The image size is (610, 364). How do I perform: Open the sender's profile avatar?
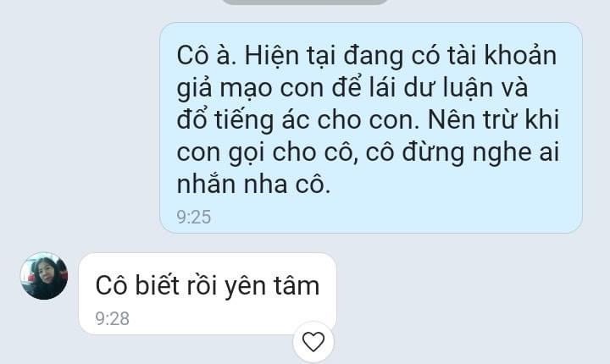(x=44, y=276)
